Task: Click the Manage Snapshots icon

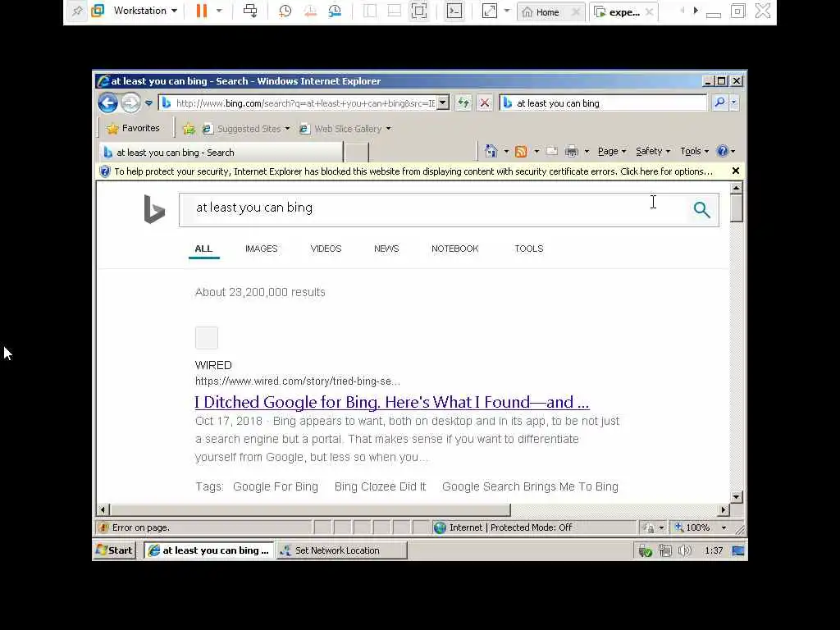Action: (x=335, y=11)
